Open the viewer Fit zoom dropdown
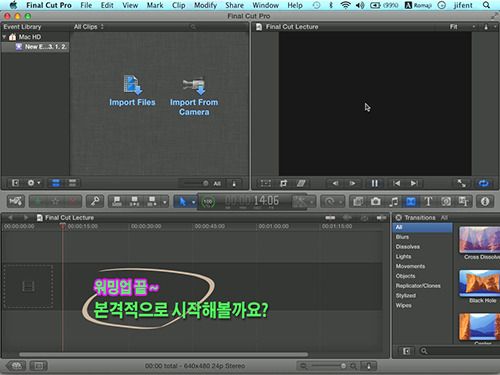Screen dimensions: 500x375 (462, 27)
